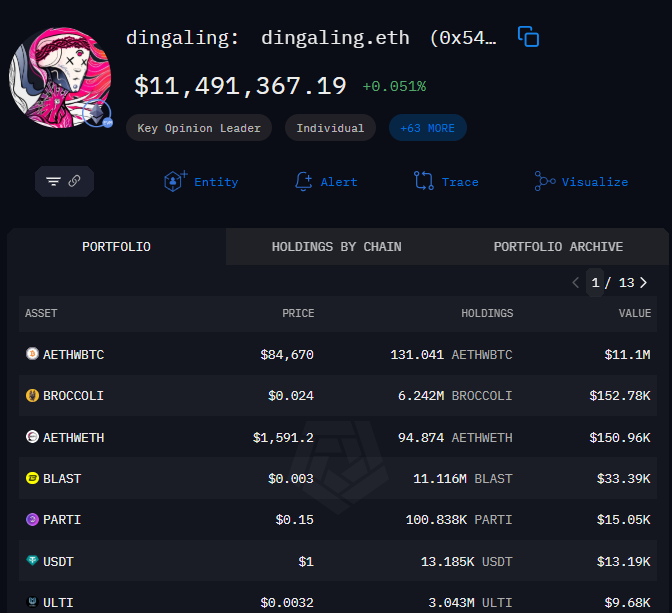Screen dimensions: 672x613
Task: Open the Visualize graph tool
Action: pos(545,181)
